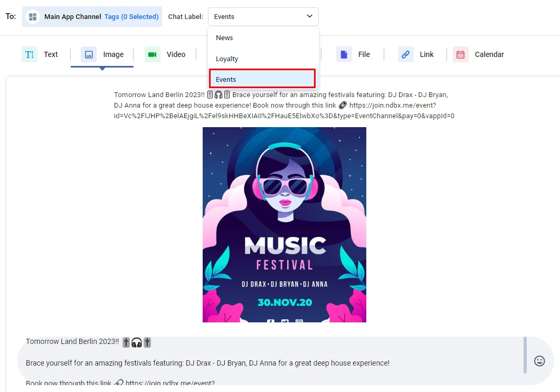Click the Music Festival poster image
Image resolution: width=560 pixels, height=392 pixels.
(x=284, y=225)
